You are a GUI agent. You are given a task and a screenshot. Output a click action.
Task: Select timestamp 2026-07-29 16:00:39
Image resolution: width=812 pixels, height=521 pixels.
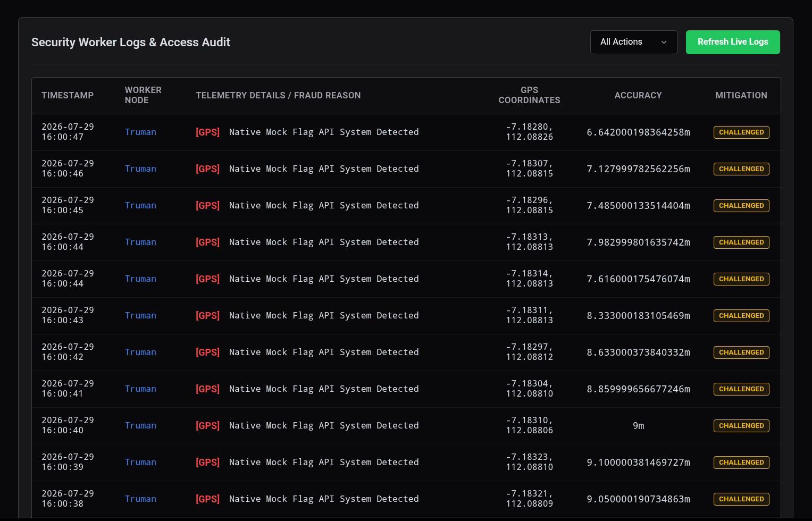coord(68,462)
